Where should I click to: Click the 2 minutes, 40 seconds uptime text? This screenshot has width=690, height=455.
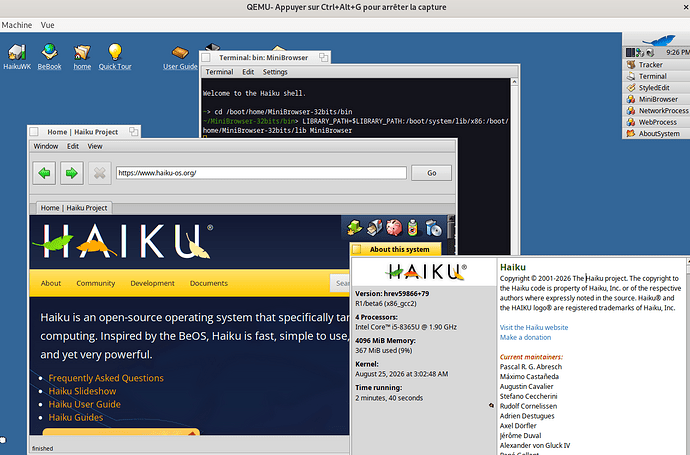pos(389,398)
